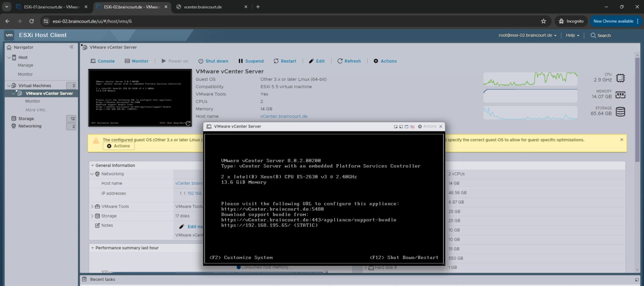Open the Help menu
644x286 pixels.
pyautogui.click(x=571, y=35)
